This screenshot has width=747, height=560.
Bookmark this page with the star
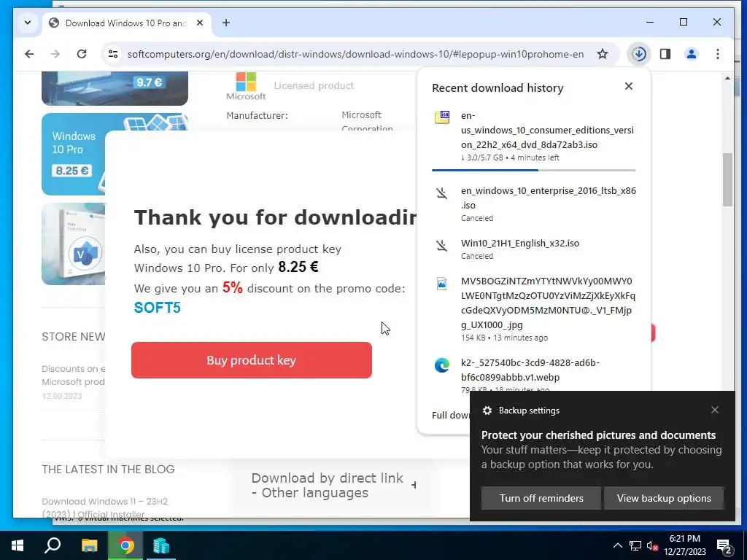click(602, 54)
